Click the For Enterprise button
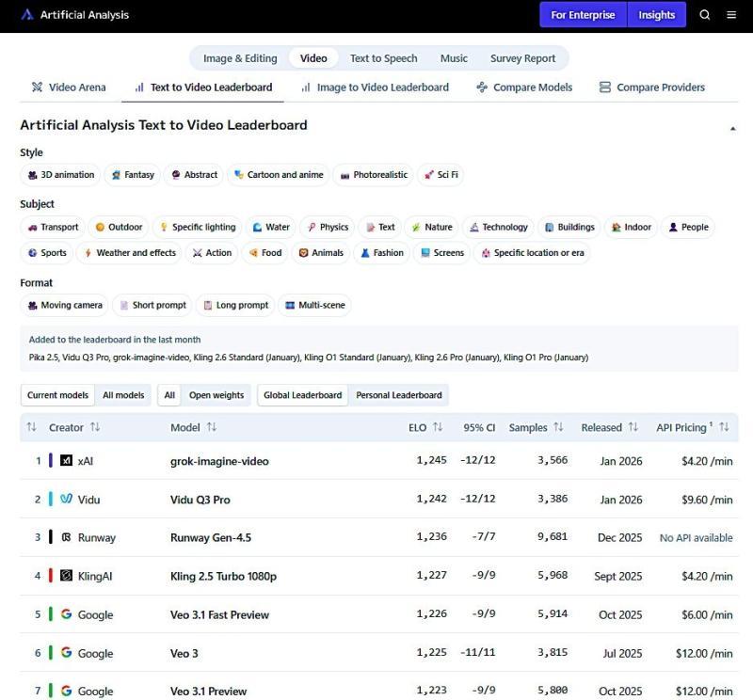 point(583,15)
